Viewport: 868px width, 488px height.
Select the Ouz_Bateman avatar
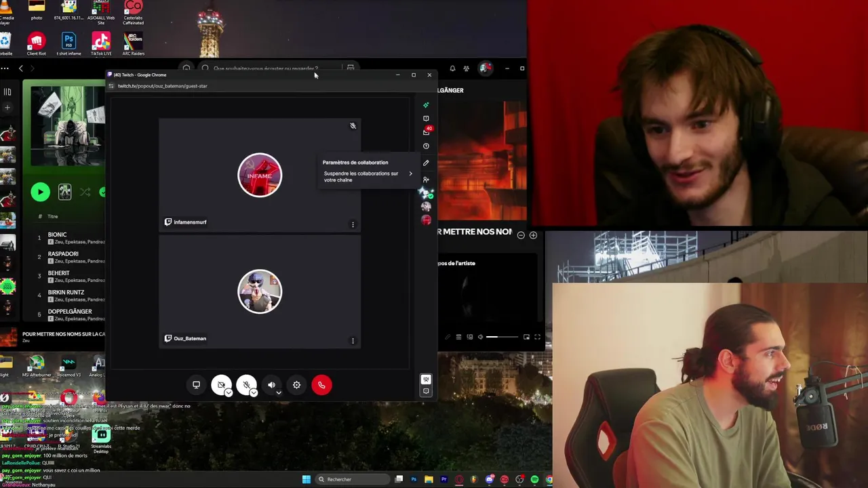tap(260, 291)
